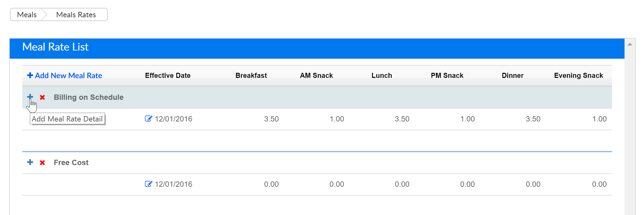Viewport: 644px width, 215px height.
Task: Click the scrollbar up arrow
Action: click(x=630, y=45)
